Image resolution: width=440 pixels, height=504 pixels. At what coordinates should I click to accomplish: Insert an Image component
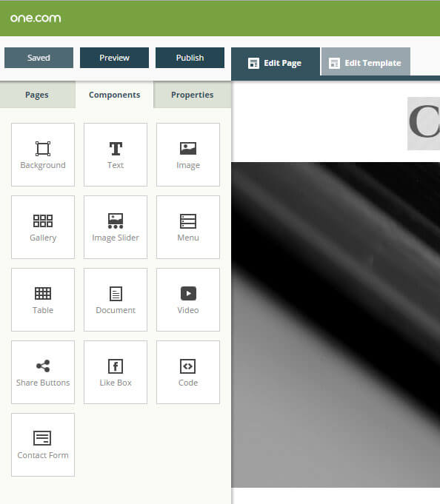[x=188, y=155]
